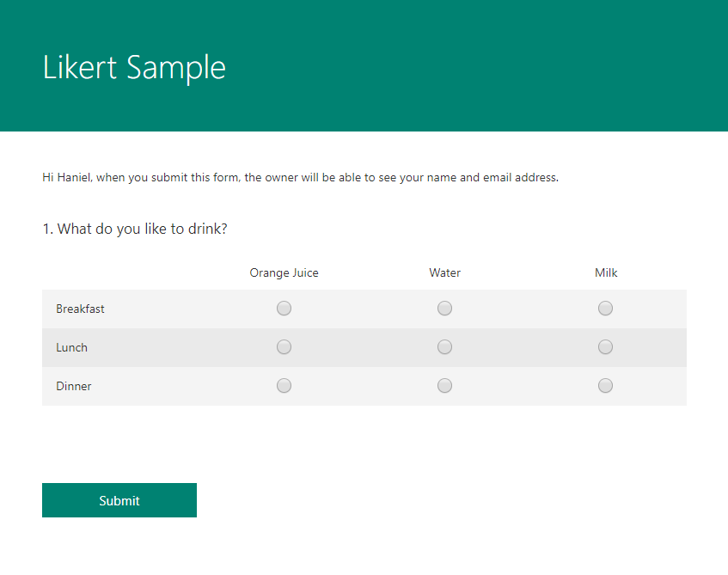Viewport: 728px width, 575px height.
Task: Select Orange Juice for Breakfast
Action: tap(284, 308)
